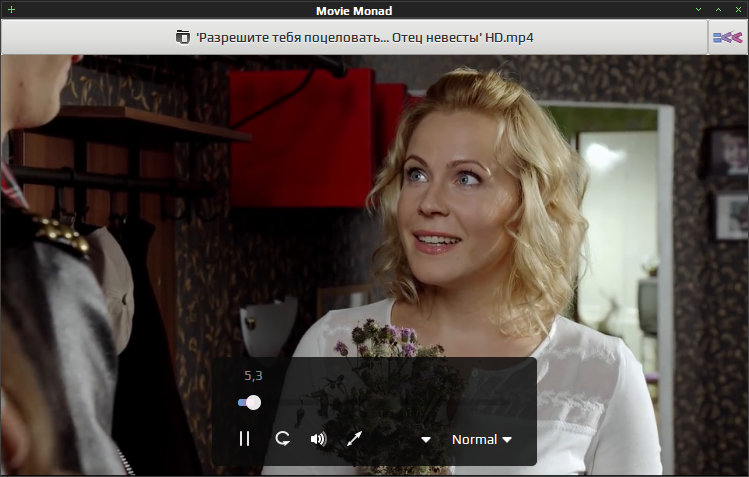
Task: Mute audio with the speaker icon
Action: coord(319,439)
